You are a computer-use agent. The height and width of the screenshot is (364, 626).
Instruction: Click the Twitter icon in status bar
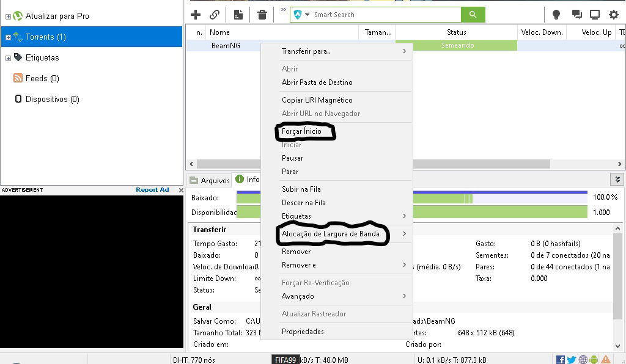coord(572,360)
